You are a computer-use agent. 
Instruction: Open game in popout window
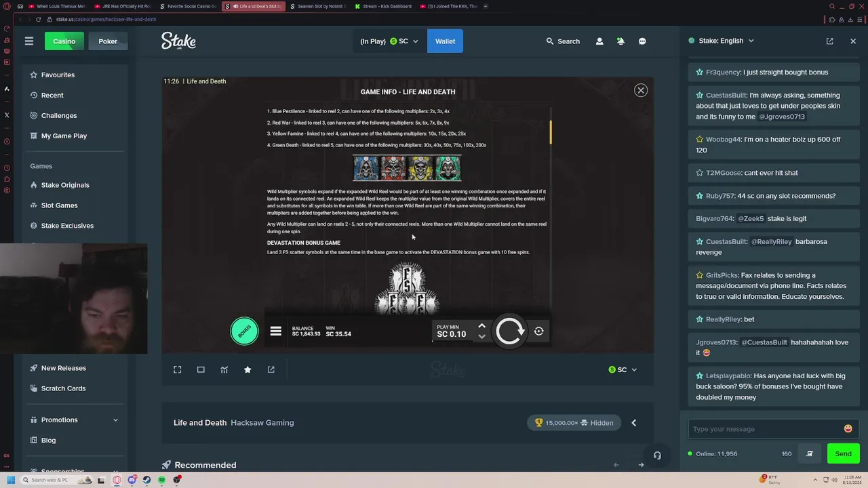(271, 369)
